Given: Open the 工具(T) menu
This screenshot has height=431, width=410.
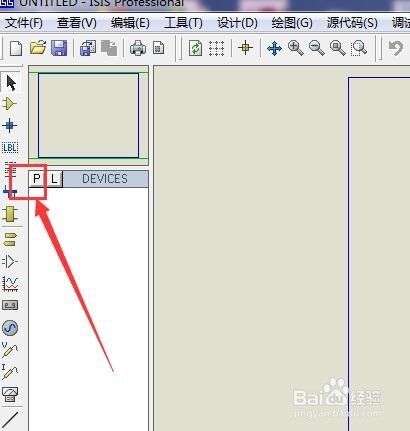Looking at the screenshot, I should click(x=183, y=23).
